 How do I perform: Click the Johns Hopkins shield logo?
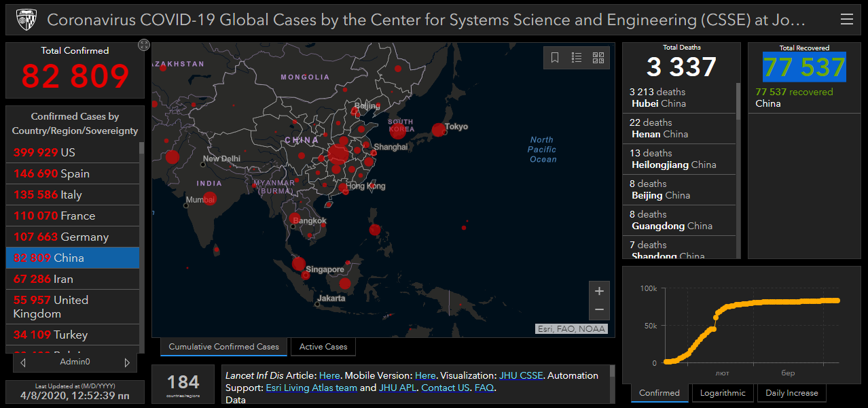coord(26,20)
